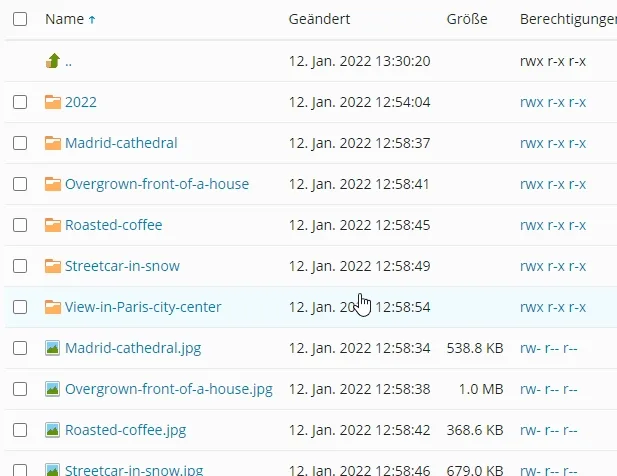Click the View-in-Paris-city-center folder icon
This screenshot has width=617, height=476.
coord(53,307)
